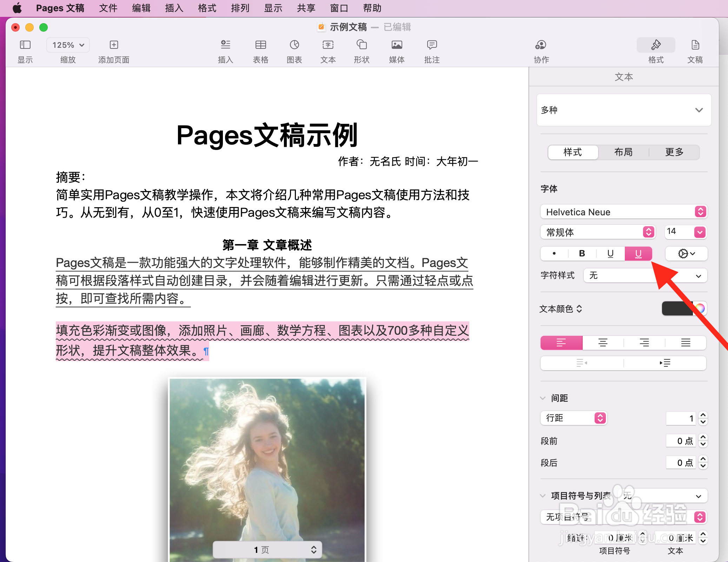Click the 段前 0 点 field
This screenshot has height=562, width=728.
(x=681, y=440)
